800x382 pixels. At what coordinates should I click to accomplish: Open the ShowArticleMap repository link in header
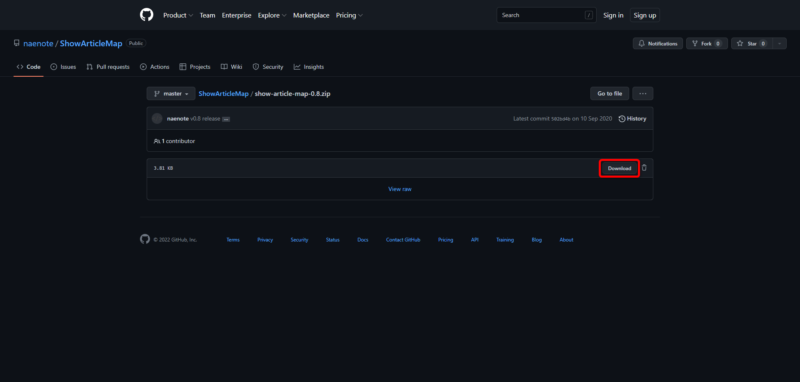(x=91, y=44)
